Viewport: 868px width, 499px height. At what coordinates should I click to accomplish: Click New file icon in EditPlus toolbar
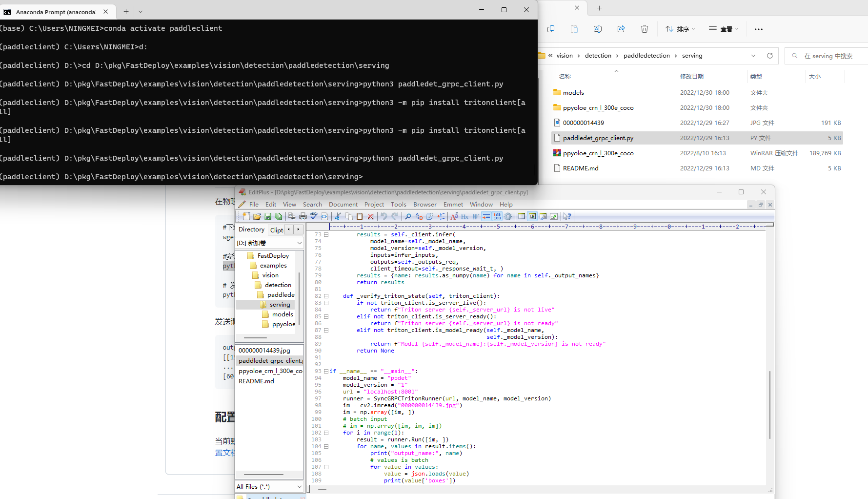point(246,216)
